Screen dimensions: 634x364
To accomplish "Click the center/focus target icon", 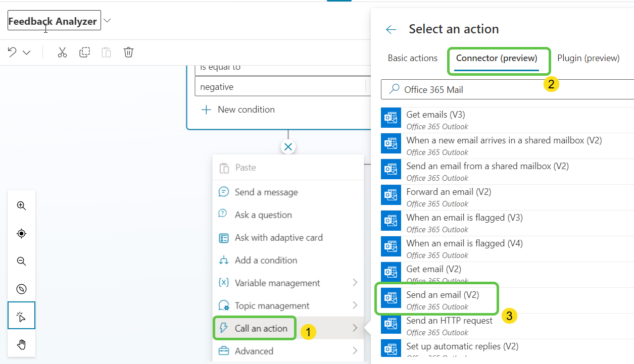I will coord(21,234).
